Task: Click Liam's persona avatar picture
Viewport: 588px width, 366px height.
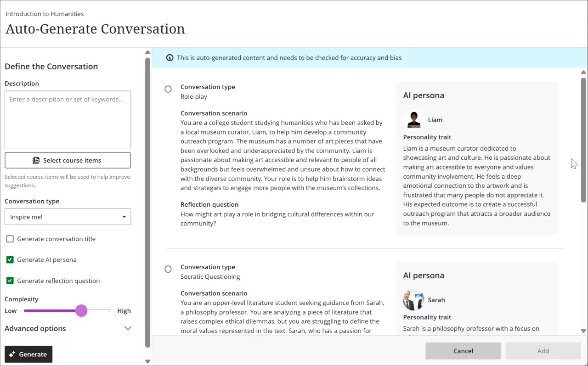Action: (413, 119)
